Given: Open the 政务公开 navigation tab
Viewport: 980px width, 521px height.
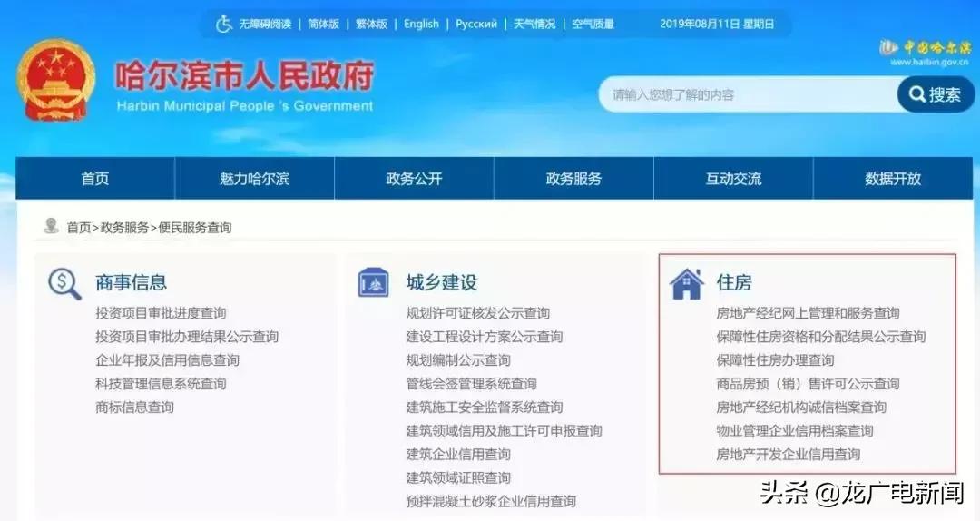Looking at the screenshot, I should (414, 178).
